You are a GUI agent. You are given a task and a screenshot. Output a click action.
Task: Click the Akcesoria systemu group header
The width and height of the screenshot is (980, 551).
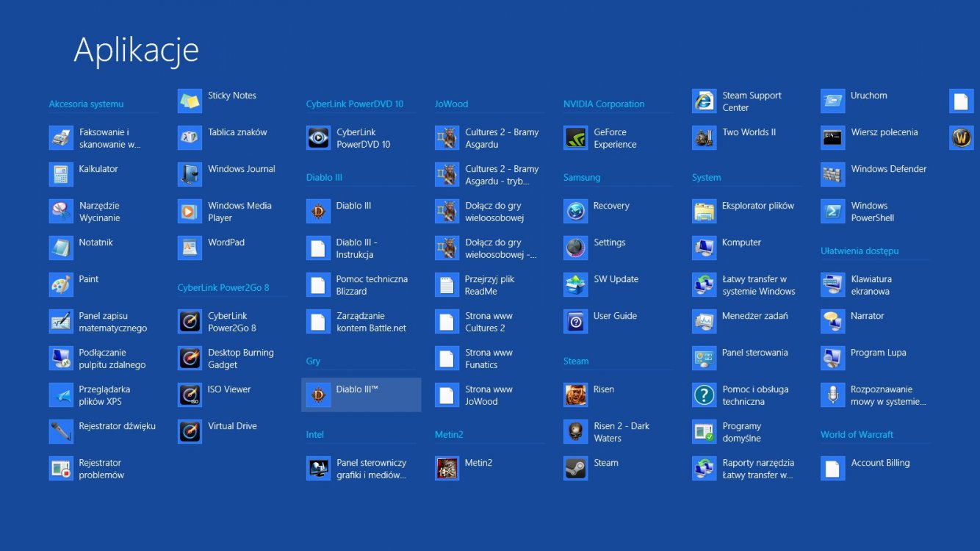click(x=86, y=104)
